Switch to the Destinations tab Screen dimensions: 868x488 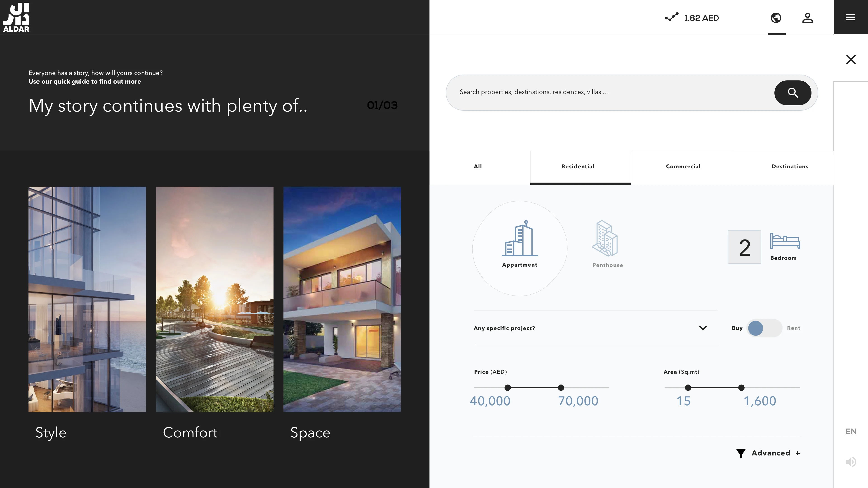[790, 167]
